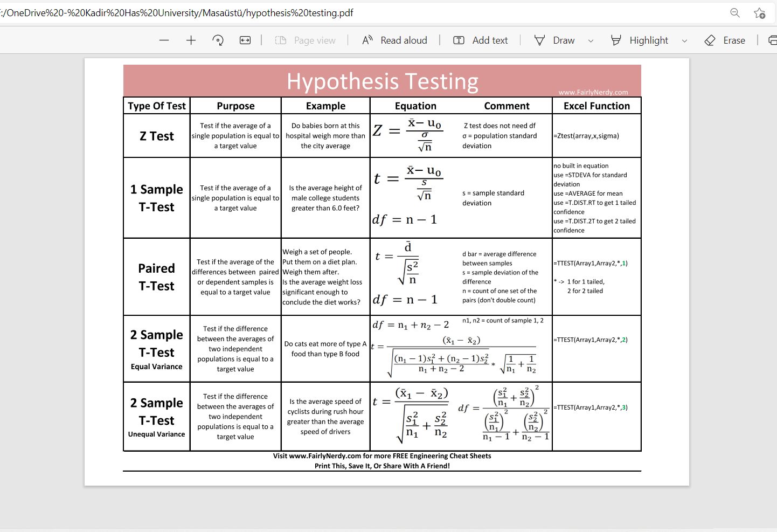Click the address bar file path
Screen dimensions: 777x532
click(178, 13)
